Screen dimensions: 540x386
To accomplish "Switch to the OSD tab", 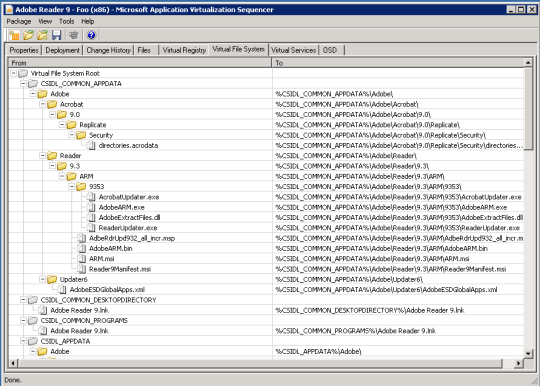I will click(330, 50).
